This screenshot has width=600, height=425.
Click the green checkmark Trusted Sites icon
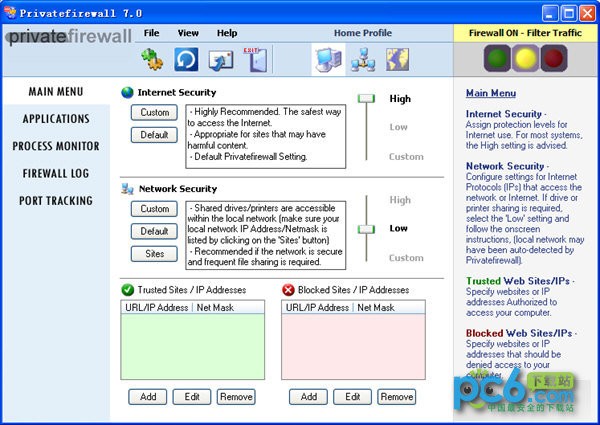point(127,290)
